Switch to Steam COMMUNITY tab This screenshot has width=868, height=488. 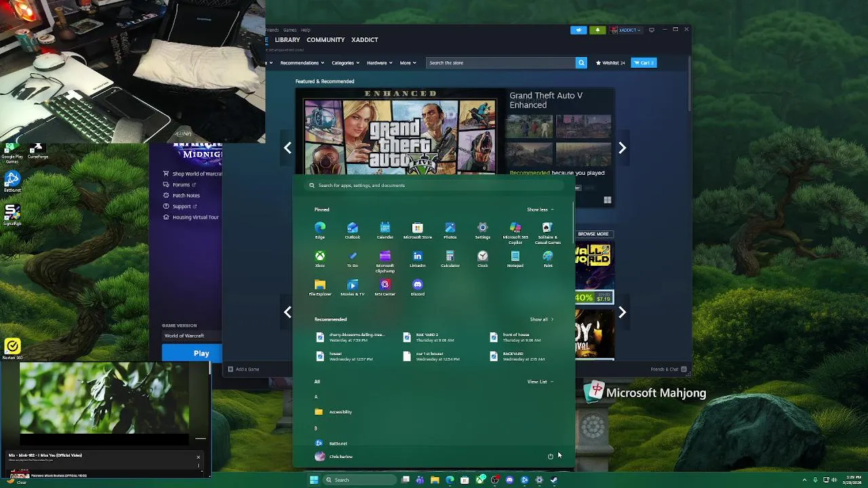[325, 40]
